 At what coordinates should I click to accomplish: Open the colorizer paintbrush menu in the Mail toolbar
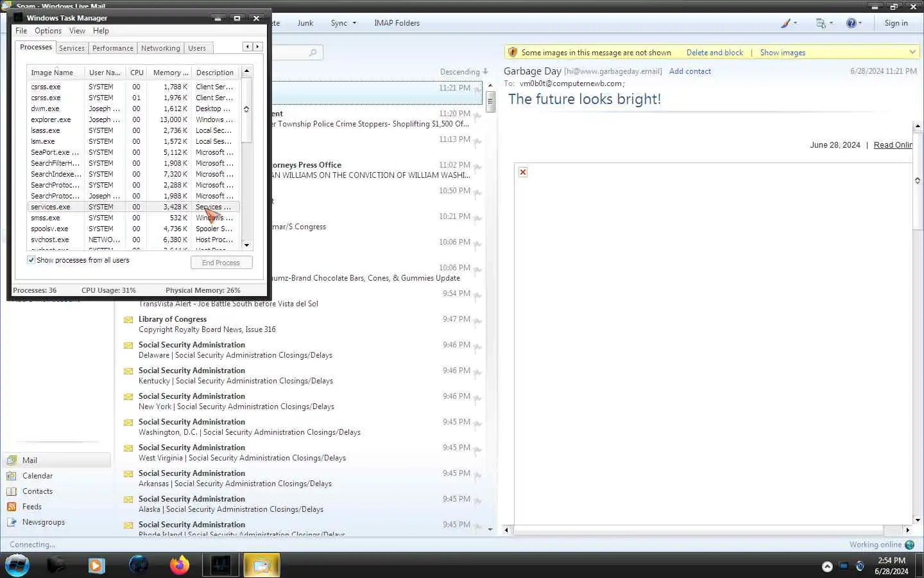789,23
